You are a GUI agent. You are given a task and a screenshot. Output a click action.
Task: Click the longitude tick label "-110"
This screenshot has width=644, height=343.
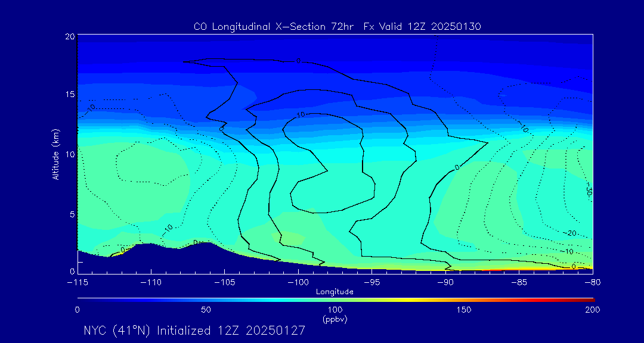pos(151,283)
